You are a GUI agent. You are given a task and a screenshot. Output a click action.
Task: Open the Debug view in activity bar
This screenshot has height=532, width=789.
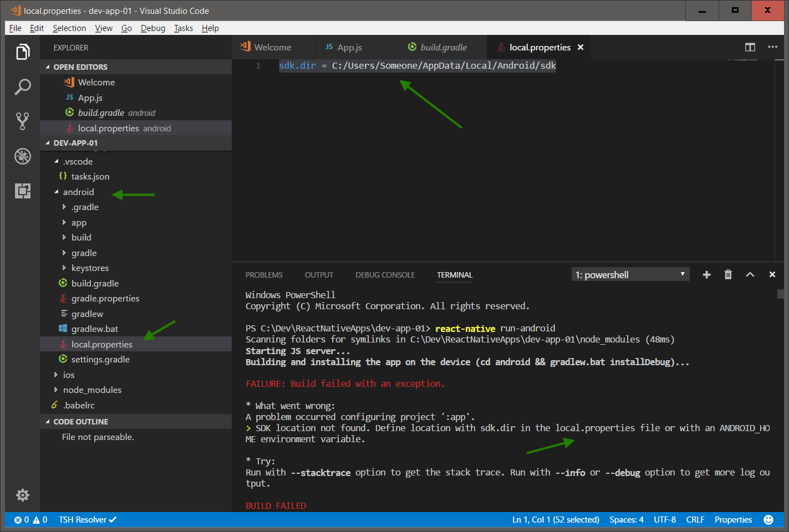click(x=22, y=156)
